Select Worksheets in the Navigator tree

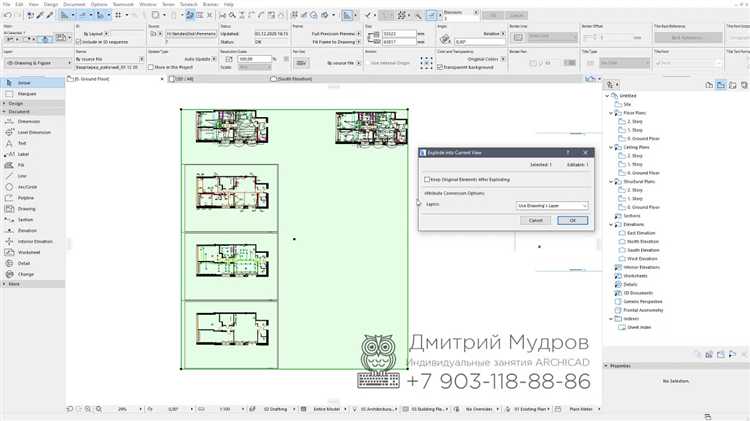click(x=635, y=276)
